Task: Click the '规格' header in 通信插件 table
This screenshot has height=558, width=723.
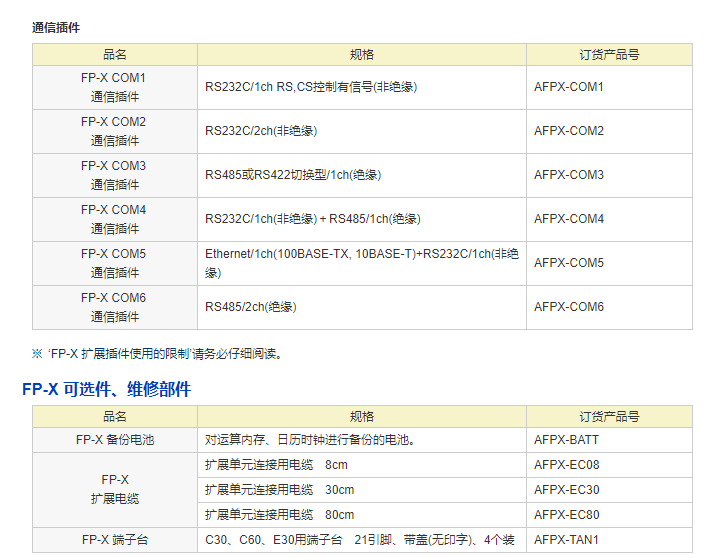Action: pos(362,55)
